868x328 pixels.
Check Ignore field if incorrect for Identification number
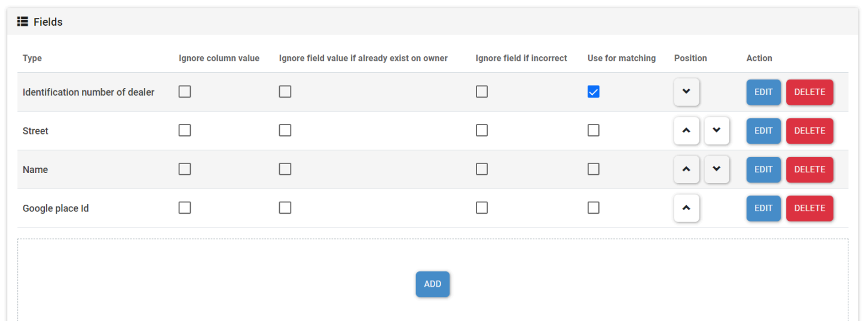click(x=482, y=92)
